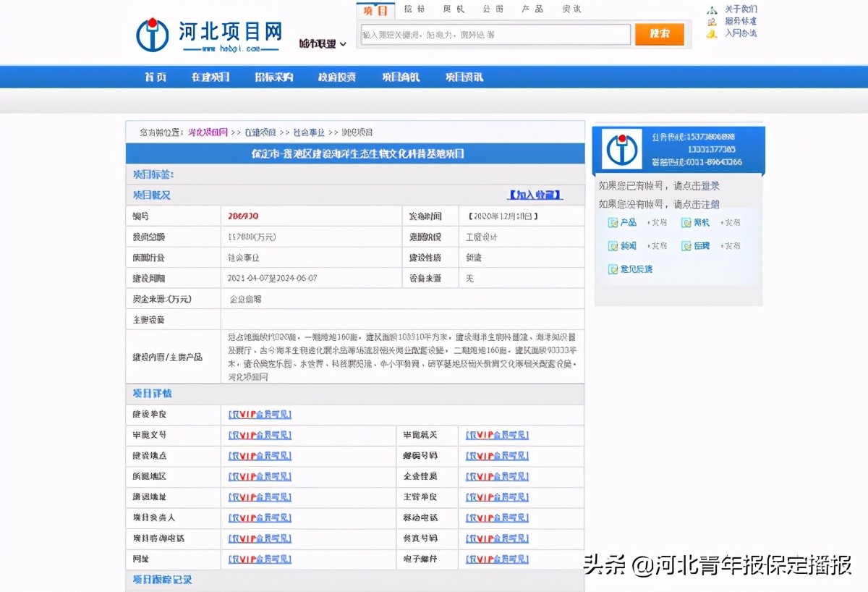Screen dimensions: 868x592
Task: Focus the keyword search input field
Action: (495, 34)
